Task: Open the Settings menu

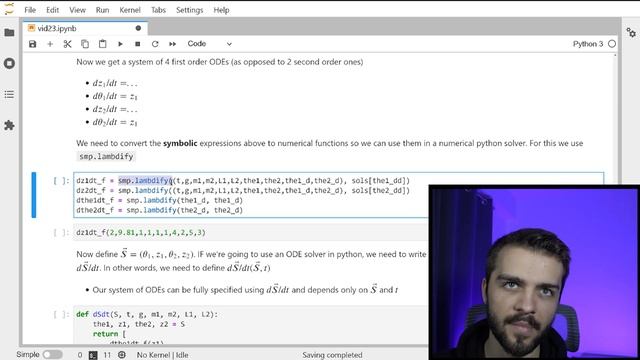Action: click(x=189, y=10)
